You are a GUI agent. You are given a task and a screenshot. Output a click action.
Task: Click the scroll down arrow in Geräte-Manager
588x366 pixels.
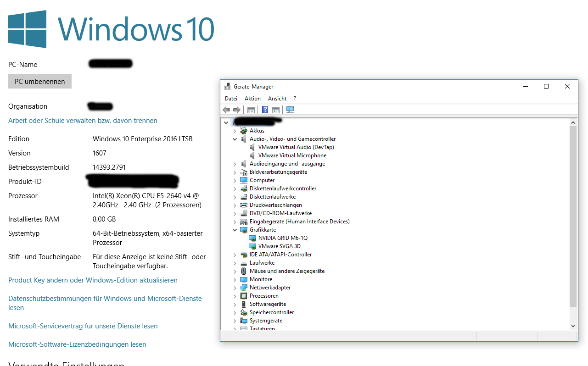point(573,326)
